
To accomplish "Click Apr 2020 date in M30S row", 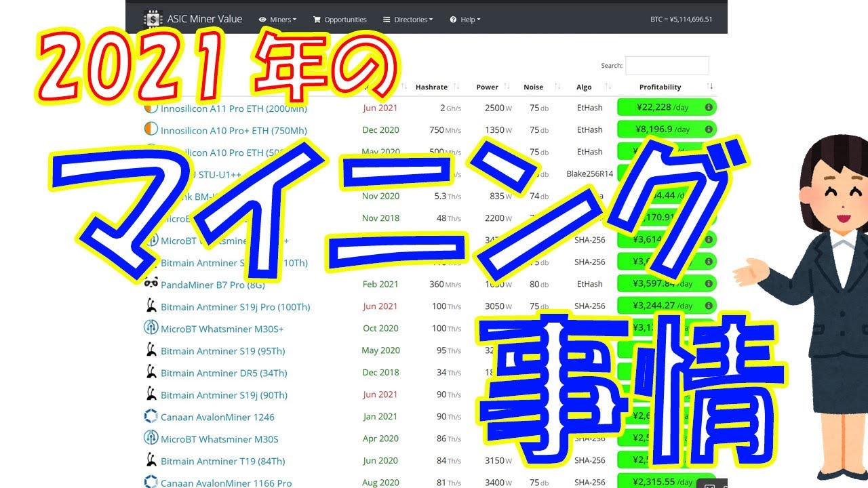I will 380,439.
